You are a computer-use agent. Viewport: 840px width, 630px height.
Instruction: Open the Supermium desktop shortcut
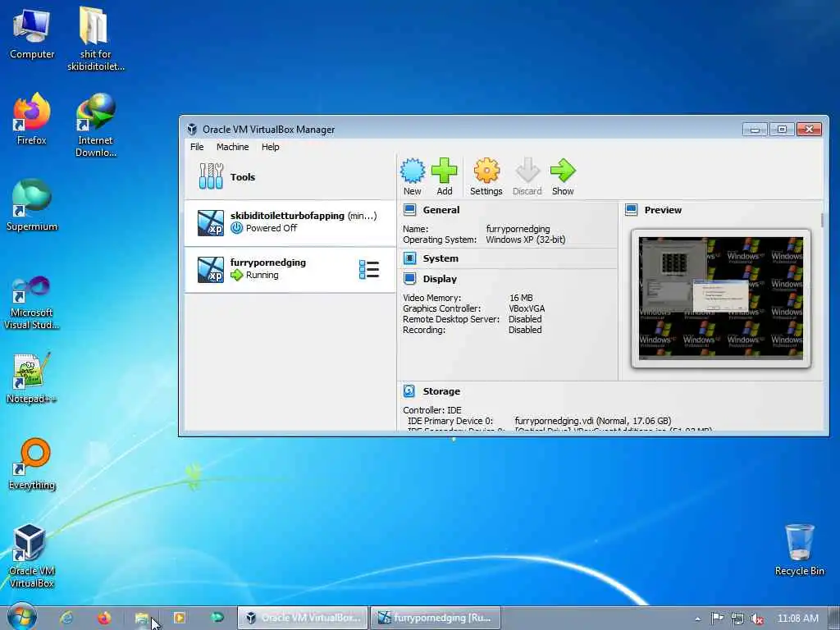(x=32, y=205)
